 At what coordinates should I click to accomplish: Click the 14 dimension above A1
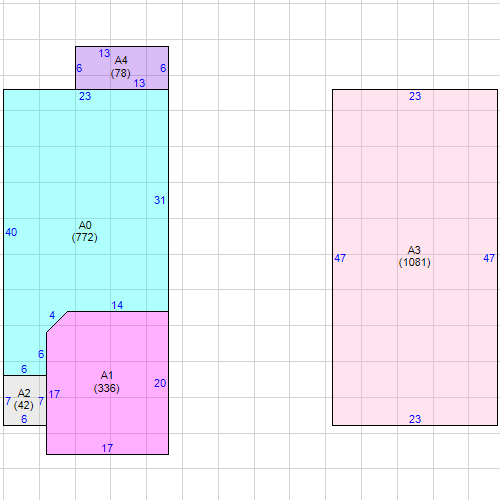pyautogui.click(x=117, y=305)
